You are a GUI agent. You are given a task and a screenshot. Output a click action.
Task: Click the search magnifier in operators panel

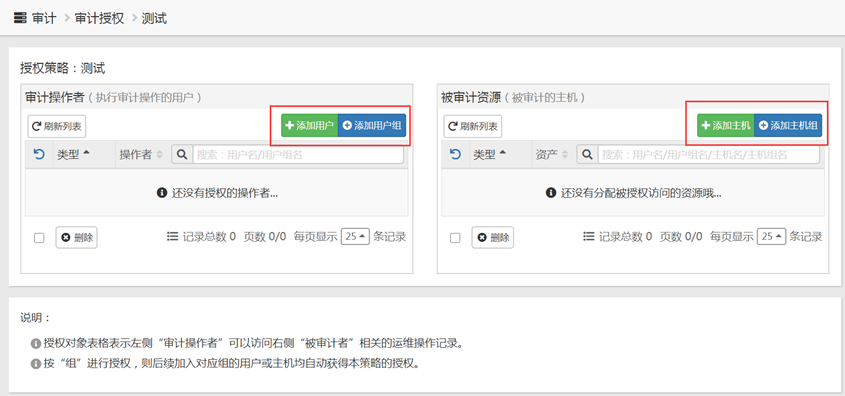(x=182, y=155)
